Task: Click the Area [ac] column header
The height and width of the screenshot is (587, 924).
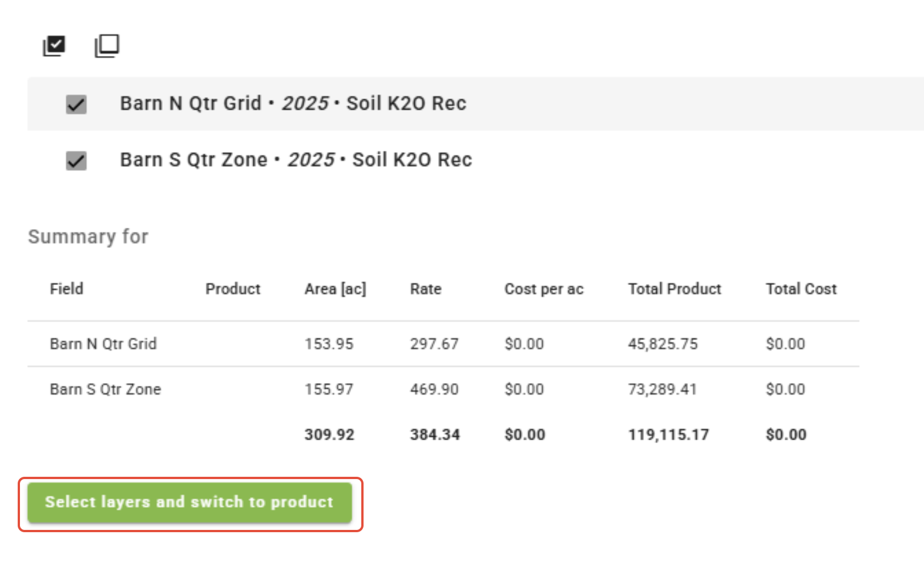Action: pos(335,289)
